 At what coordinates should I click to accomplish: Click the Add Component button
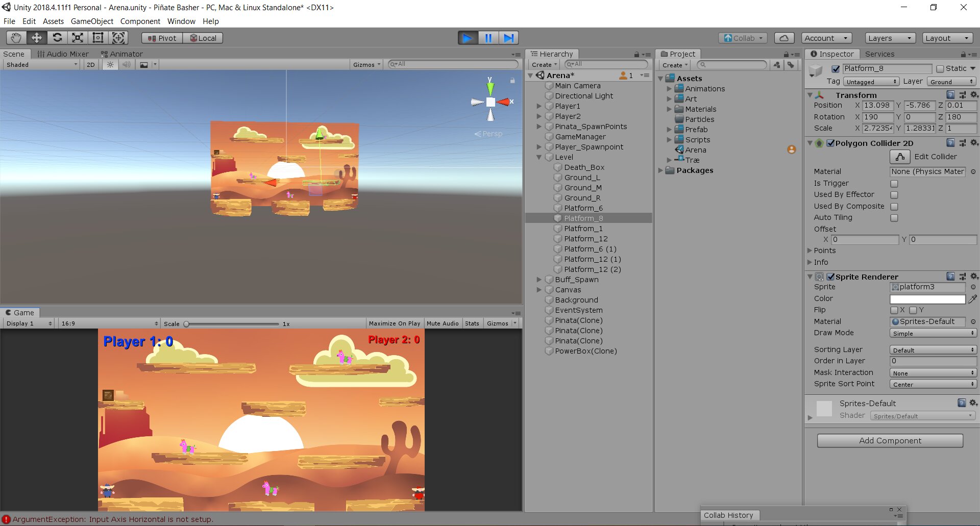pyautogui.click(x=890, y=441)
